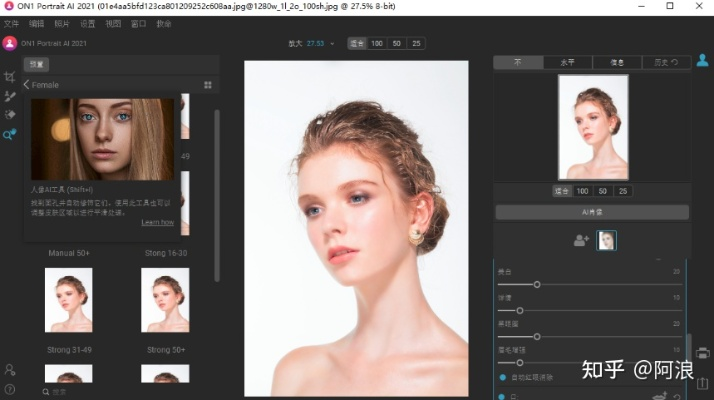Click the print icon on right edge
714x400 pixels.
(x=703, y=353)
